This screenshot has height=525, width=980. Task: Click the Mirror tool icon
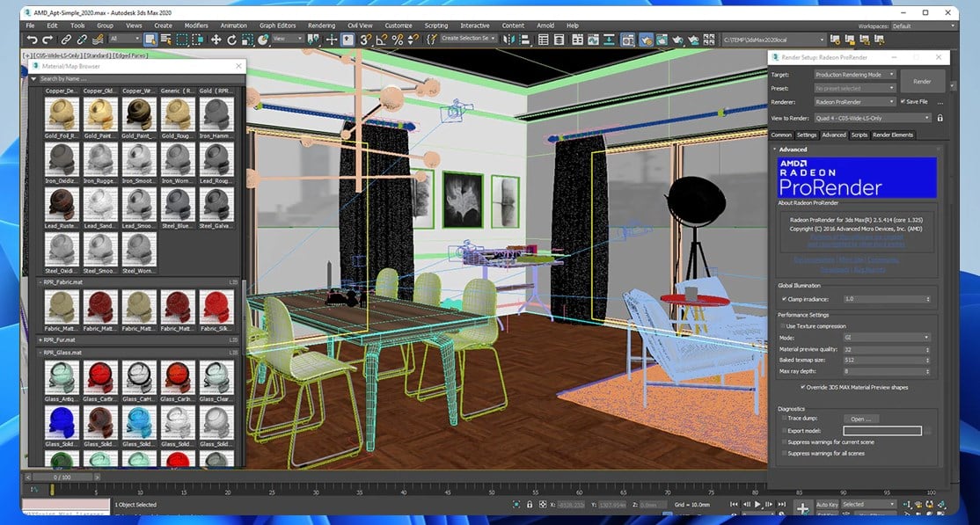[508, 40]
